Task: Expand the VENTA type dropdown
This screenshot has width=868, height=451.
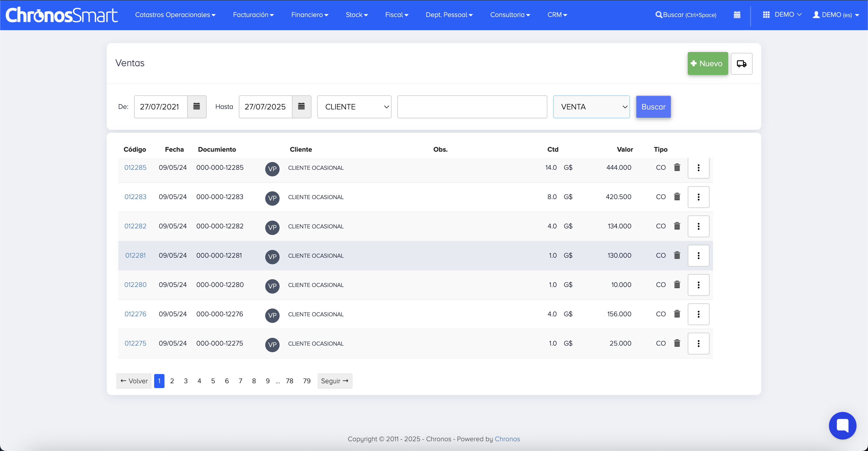Action: click(x=591, y=107)
